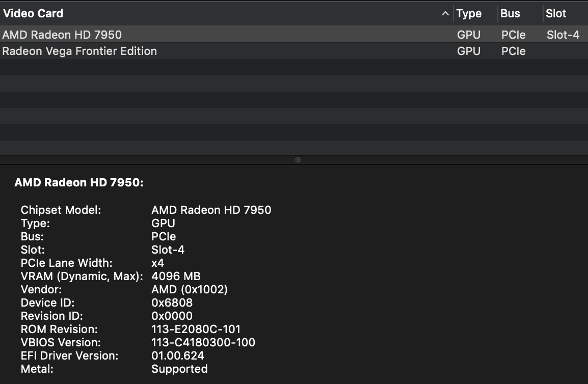588x384 pixels.
Task: Click the Slot value Slot-4 in details
Action: (168, 250)
